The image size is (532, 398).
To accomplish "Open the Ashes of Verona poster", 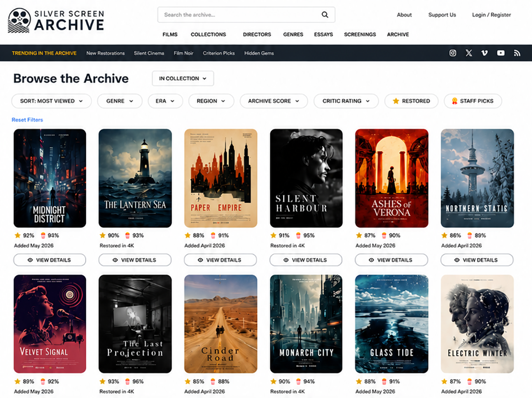I will pyautogui.click(x=391, y=178).
